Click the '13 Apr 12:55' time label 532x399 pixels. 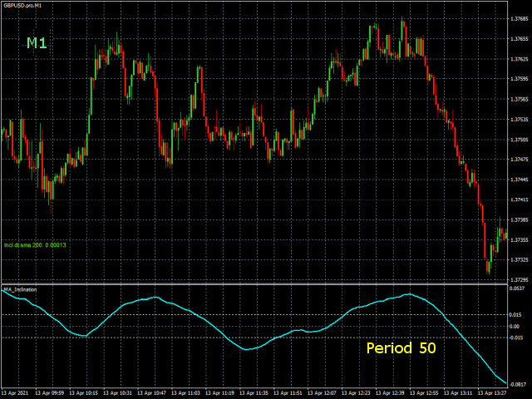click(x=424, y=393)
